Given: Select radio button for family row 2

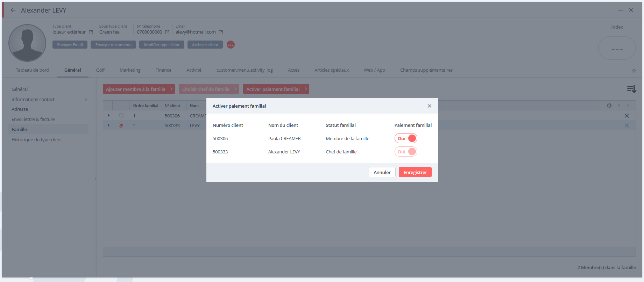Looking at the screenshot, I should pyautogui.click(x=121, y=125).
